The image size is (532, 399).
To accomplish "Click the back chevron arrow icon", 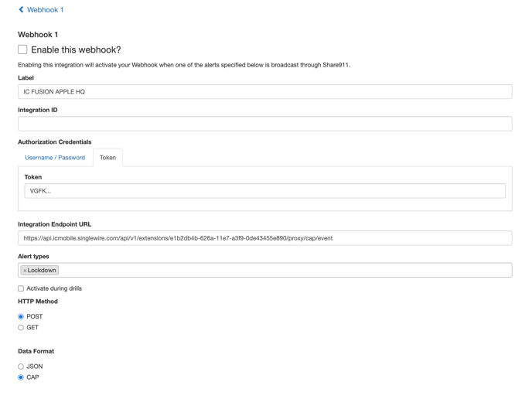I will (x=21, y=10).
